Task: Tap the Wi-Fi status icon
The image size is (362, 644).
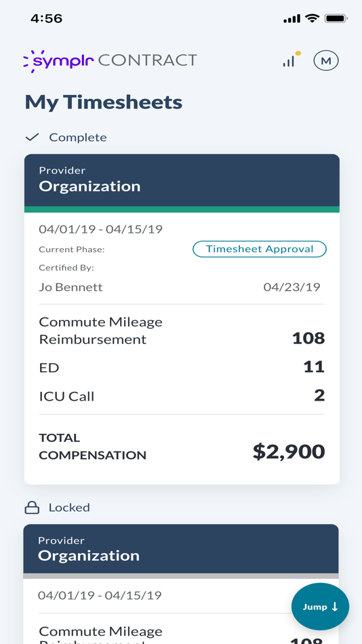Action: click(313, 18)
